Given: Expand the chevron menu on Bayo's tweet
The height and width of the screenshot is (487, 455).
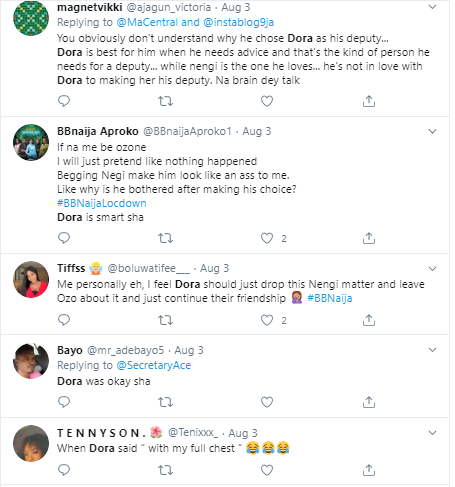Looking at the screenshot, I should [x=432, y=350].
